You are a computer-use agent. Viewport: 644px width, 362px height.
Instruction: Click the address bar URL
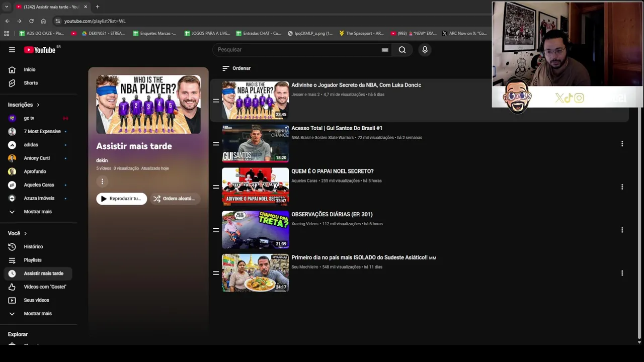pos(95,21)
